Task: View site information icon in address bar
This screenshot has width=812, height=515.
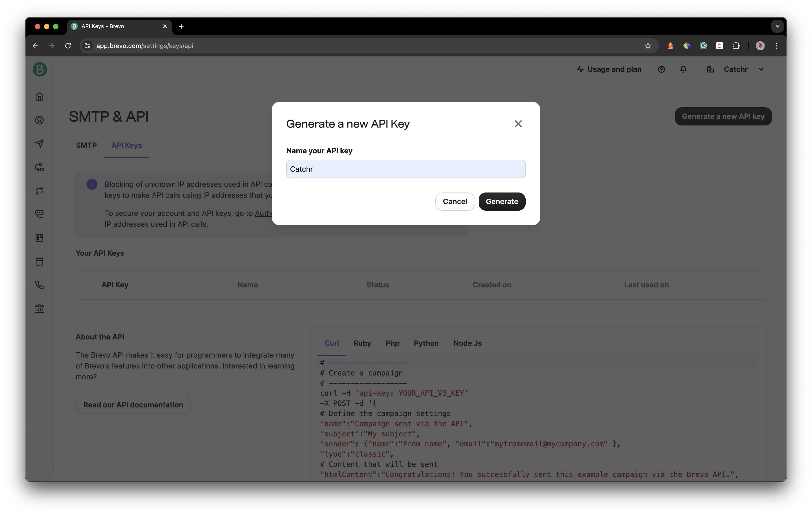Action: click(x=87, y=46)
